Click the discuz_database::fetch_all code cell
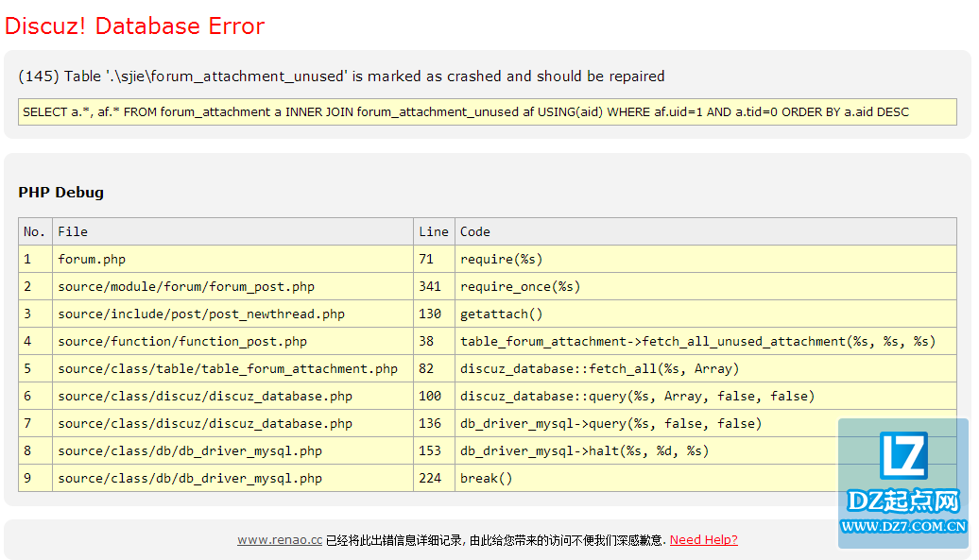This screenshot has width=979, height=560. click(x=706, y=368)
